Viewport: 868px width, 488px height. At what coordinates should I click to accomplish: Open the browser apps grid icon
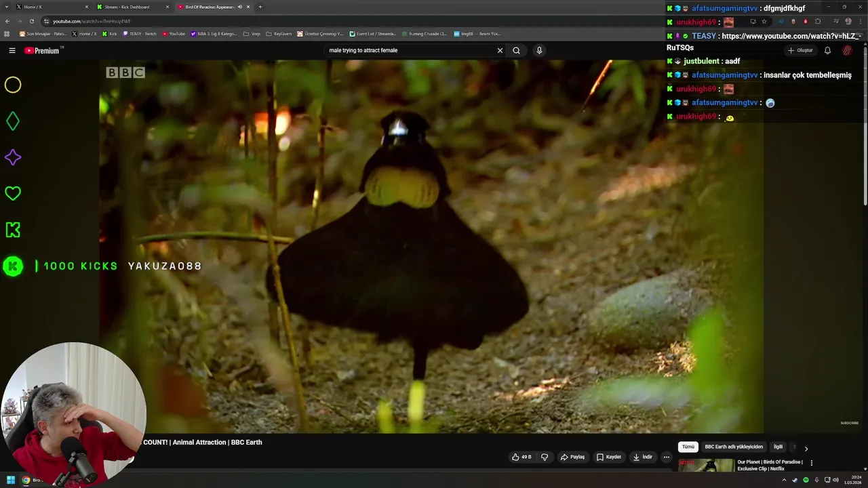tap(7, 33)
